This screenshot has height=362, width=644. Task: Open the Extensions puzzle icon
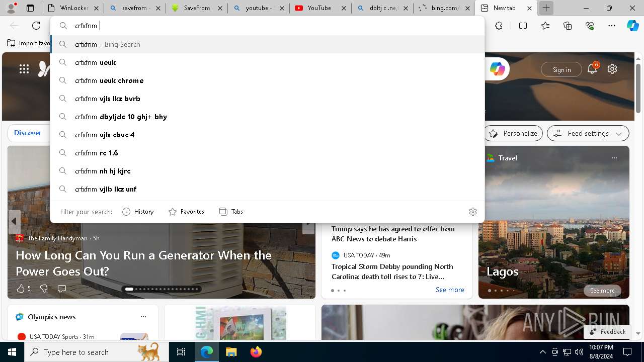(x=499, y=26)
